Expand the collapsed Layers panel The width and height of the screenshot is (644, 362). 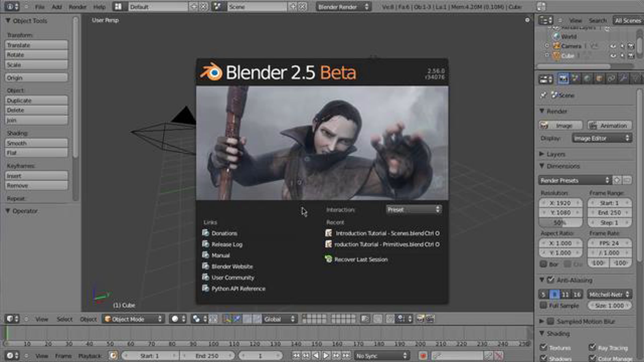pos(555,154)
